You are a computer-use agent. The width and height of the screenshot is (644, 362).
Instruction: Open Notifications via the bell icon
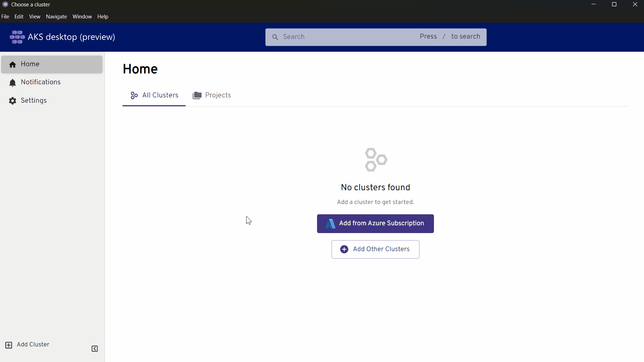pos(13,82)
